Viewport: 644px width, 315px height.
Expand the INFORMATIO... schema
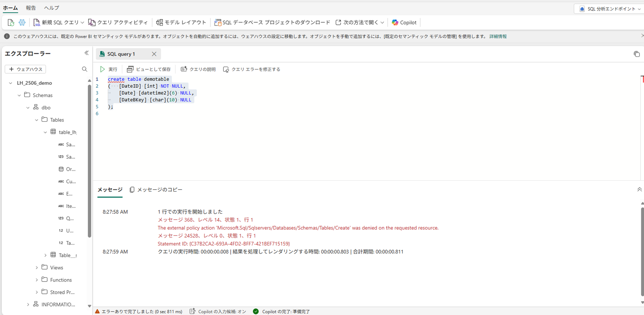[x=28, y=305]
